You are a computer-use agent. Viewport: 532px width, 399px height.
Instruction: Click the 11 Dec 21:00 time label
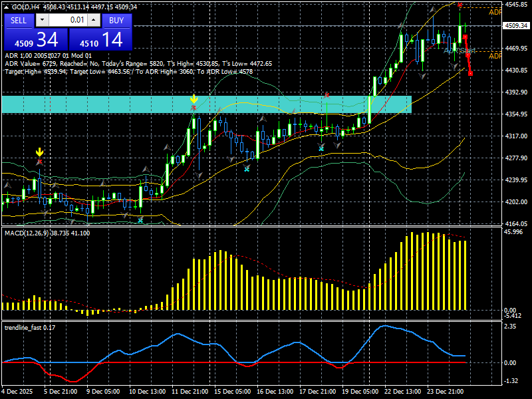[190, 391]
